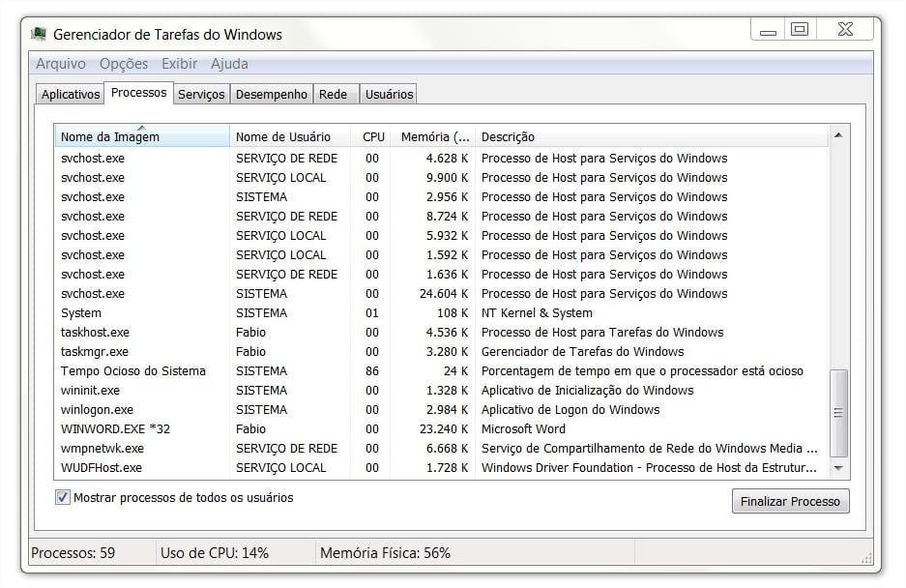
Task: Click the 86 CPU value cell
Action: tap(372, 371)
